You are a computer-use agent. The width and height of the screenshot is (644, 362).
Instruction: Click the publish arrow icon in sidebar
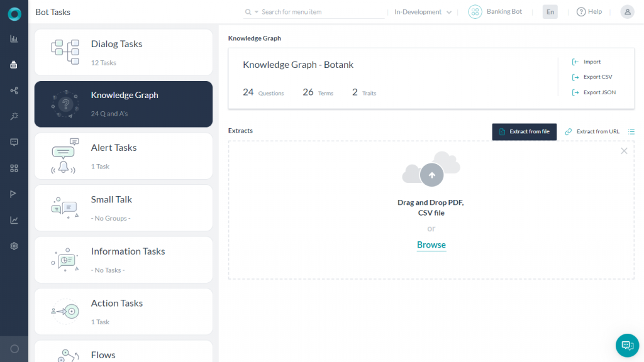pyautogui.click(x=13, y=194)
